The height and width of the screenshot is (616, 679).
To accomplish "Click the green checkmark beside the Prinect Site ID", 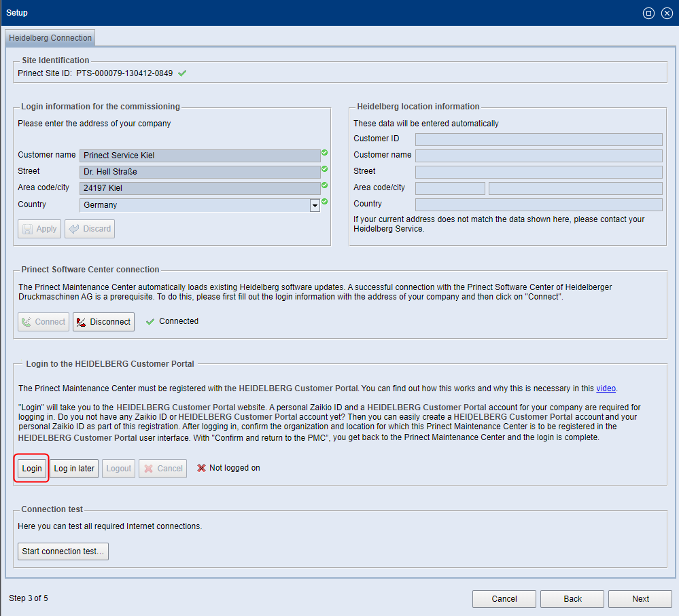I will pos(181,73).
